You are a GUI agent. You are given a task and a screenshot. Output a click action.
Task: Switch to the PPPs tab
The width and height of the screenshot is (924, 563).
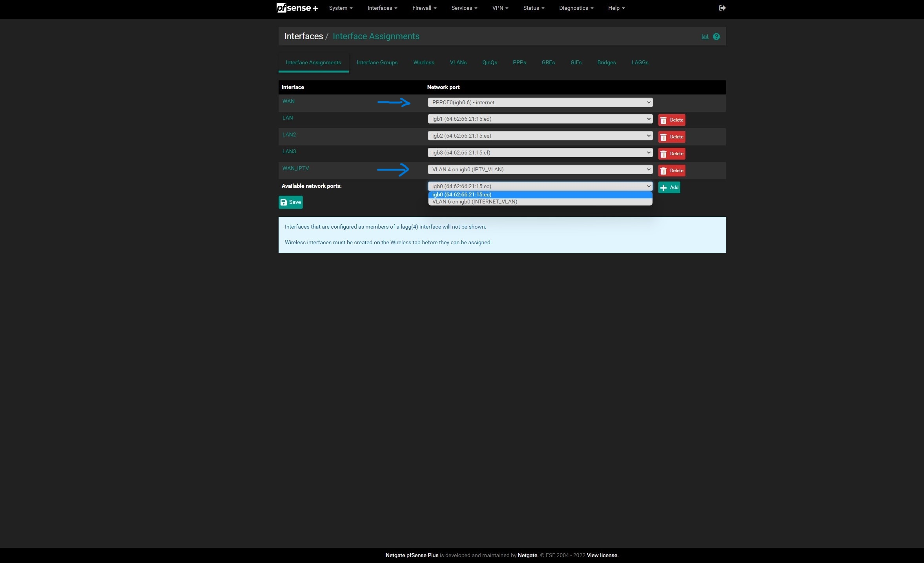(519, 62)
